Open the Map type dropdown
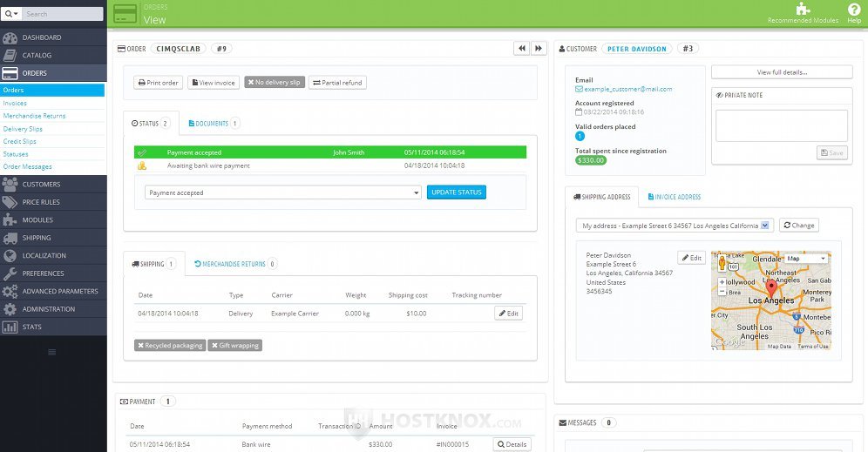Screen dimensions: 868x452 point(806,259)
